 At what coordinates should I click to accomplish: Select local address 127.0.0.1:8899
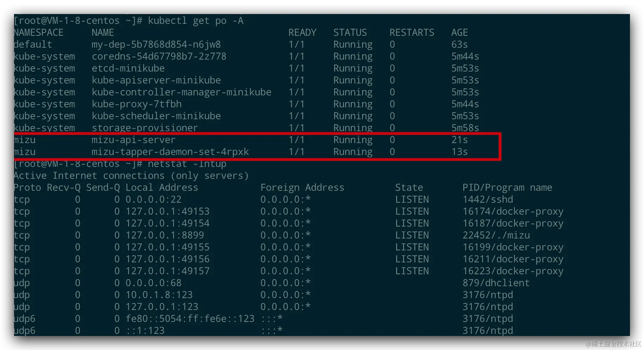pyautogui.click(x=165, y=235)
